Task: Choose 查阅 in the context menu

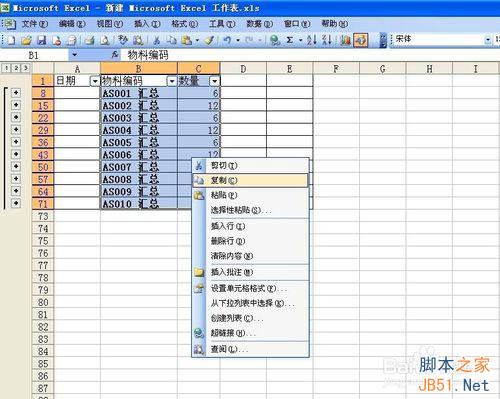Action: (250, 349)
